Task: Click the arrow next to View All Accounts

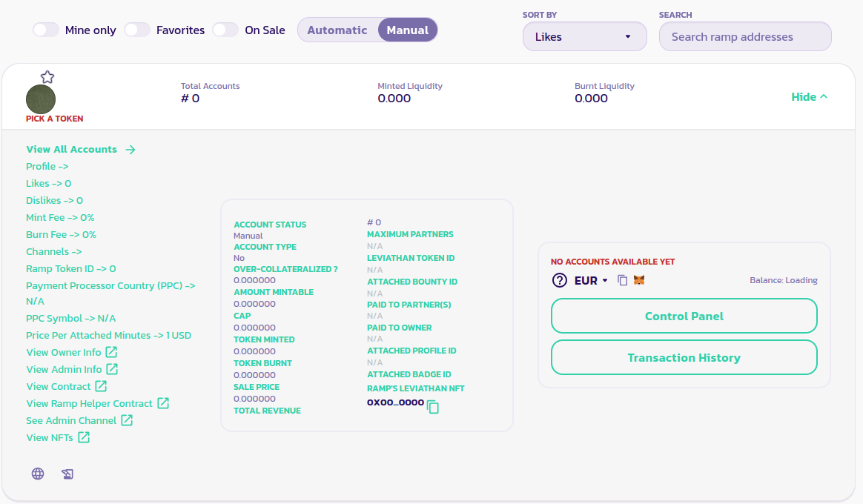Action: click(x=130, y=150)
